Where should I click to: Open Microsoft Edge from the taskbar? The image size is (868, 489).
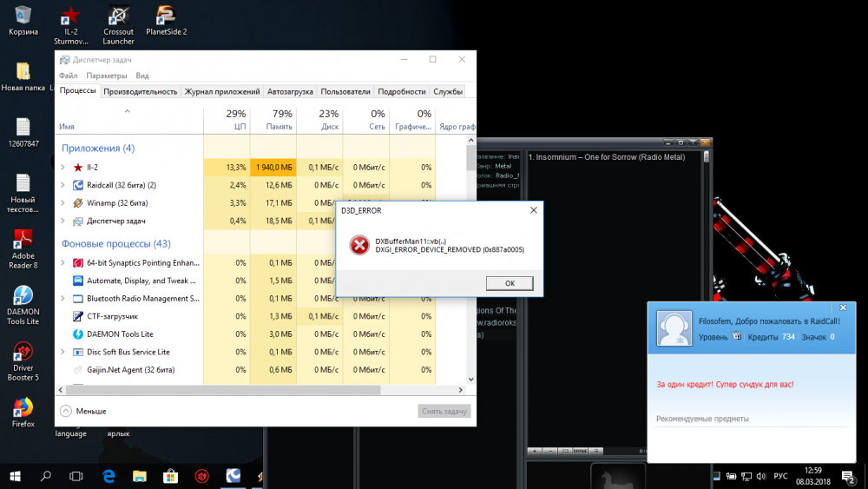point(109,476)
